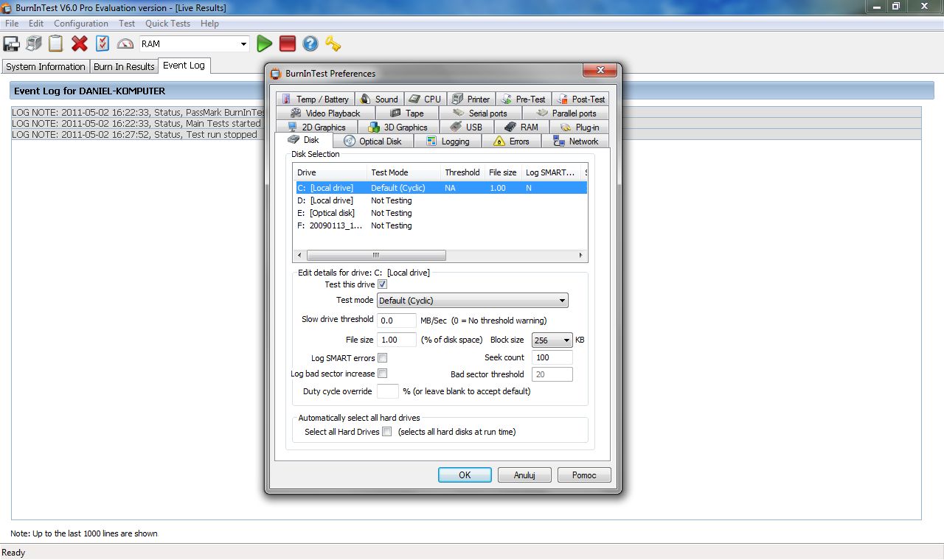Image resolution: width=944 pixels, height=560 pixels.
Task: Switch to System Information tab
Action: [46, 66]
